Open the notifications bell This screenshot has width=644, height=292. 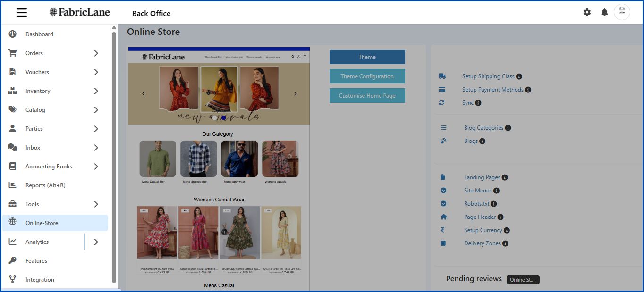tap(604, 12)
